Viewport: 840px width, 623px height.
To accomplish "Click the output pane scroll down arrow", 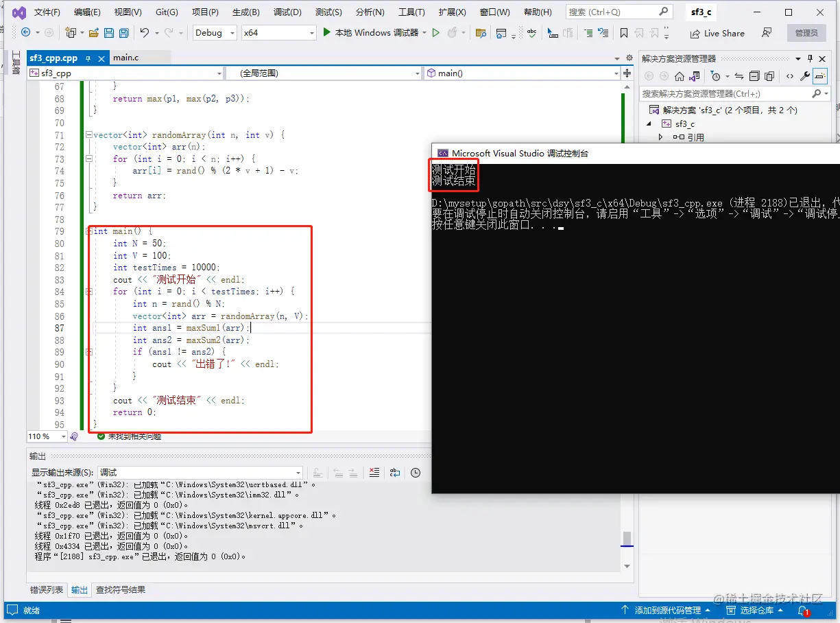I will [627, 566].
